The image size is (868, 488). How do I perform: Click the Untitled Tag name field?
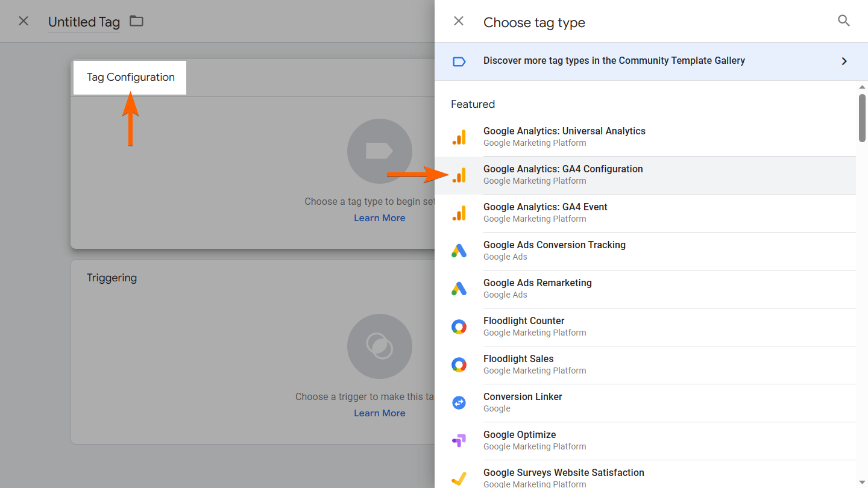pyautogui.click(x=84, y=22)
